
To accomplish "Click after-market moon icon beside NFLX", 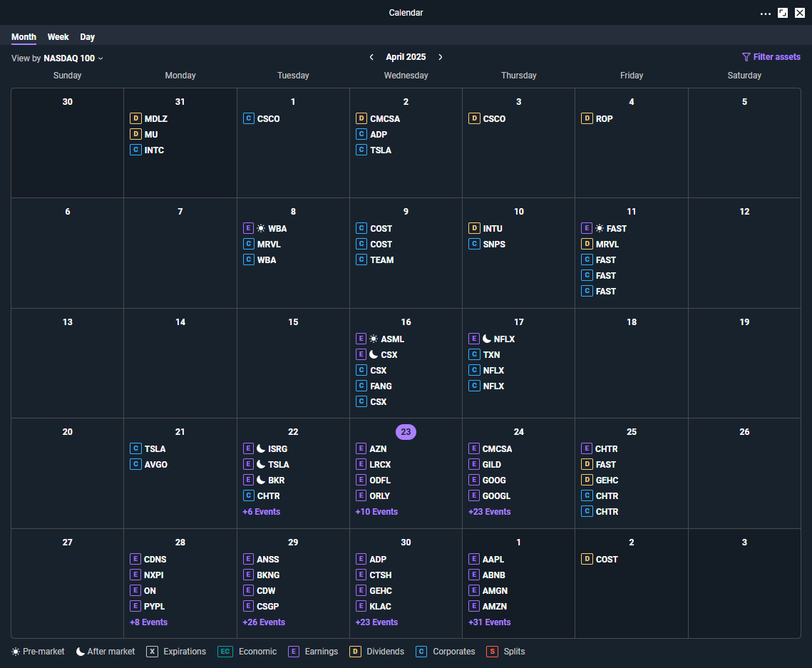I will point(487,339).
